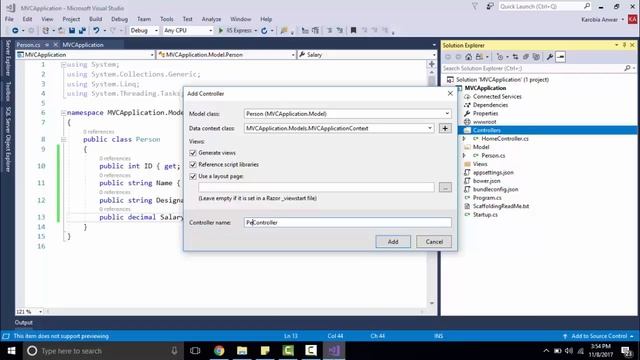Select Program.cs in Solution Explorer

487,198
